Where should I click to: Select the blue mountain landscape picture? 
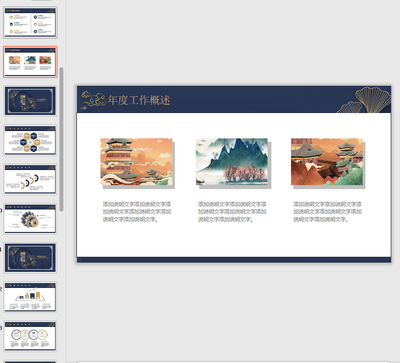point(232,162)
